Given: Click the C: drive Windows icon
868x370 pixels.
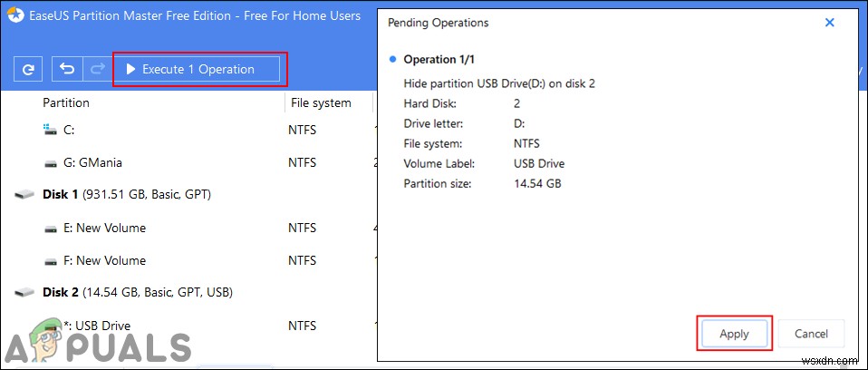Looking at the screenshot, I should pos(50,130).
